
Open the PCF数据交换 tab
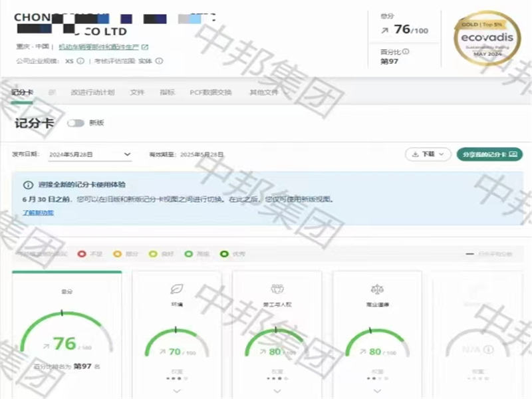[x=211, y=92]
